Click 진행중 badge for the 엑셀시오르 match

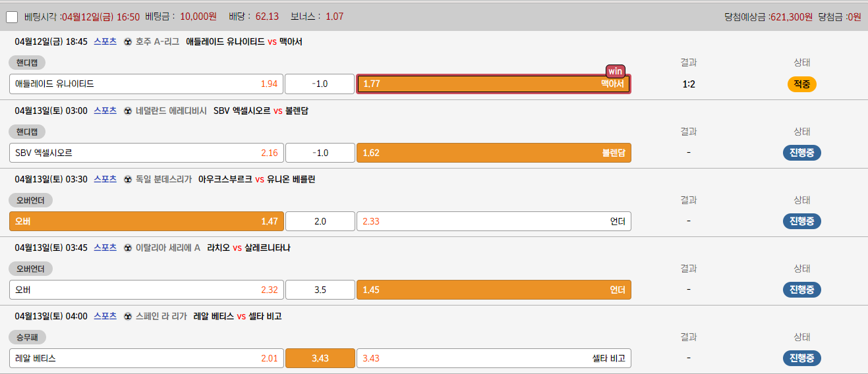click(x=801, y=153)
